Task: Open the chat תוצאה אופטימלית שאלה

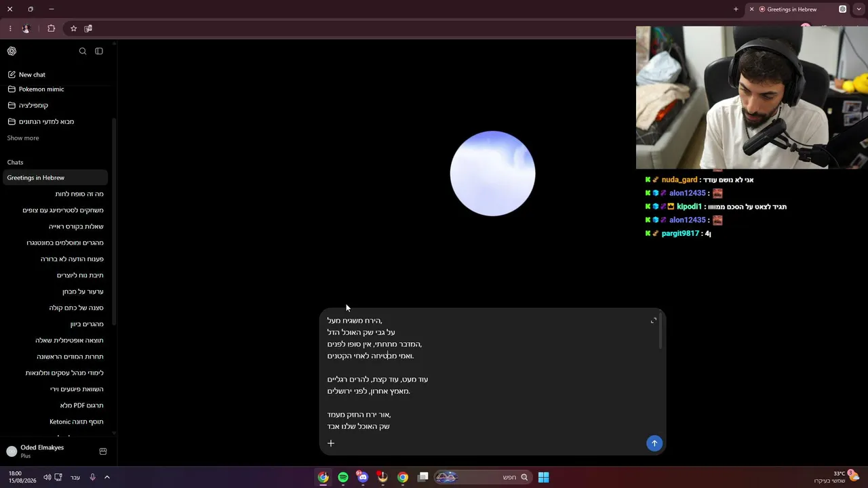Action: point(54,340)
